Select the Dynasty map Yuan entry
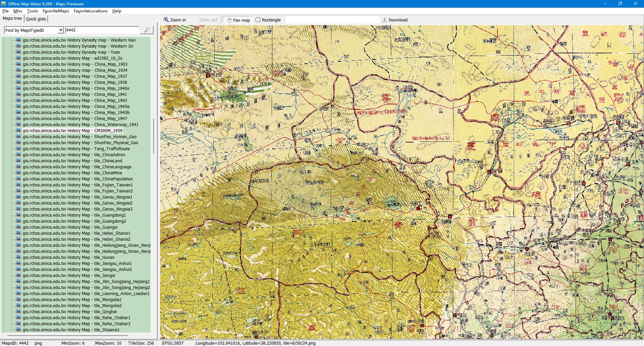The image size is (644, 346). click(x=71, y=52)
